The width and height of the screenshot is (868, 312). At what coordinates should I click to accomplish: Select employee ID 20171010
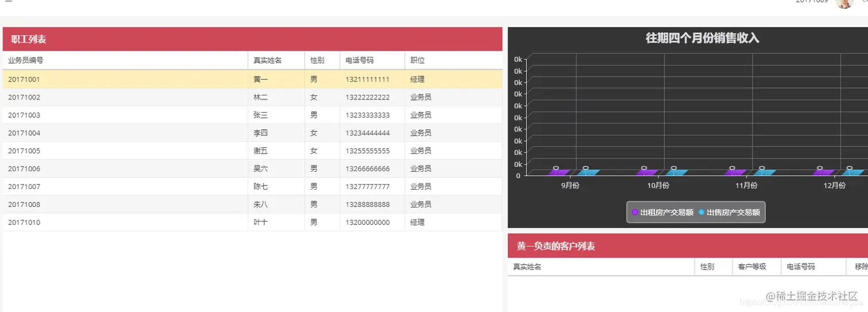pos(24,222)
